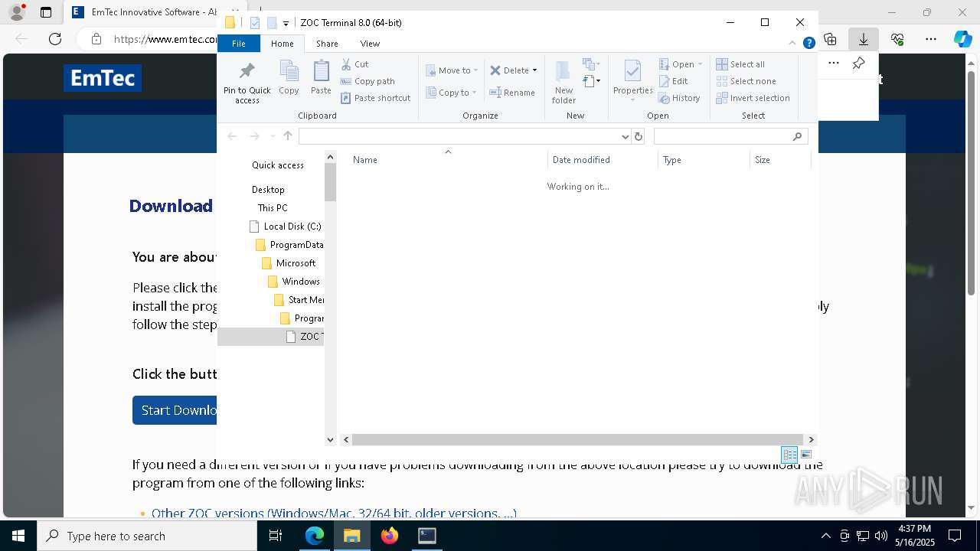Click Select none in ribbon
Image resolution: width=980 pixels, height=551 pixels.
coord(746,81)
